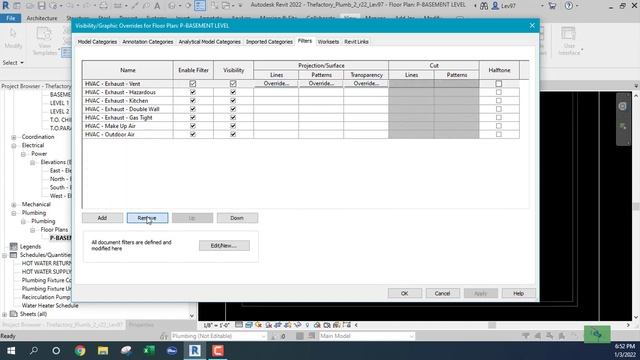Open Windows Start menu

[x=11, y=351]
